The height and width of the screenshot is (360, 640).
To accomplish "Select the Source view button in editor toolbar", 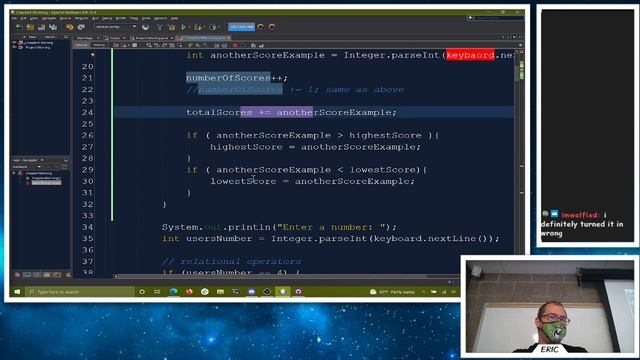I will point(82,45).
